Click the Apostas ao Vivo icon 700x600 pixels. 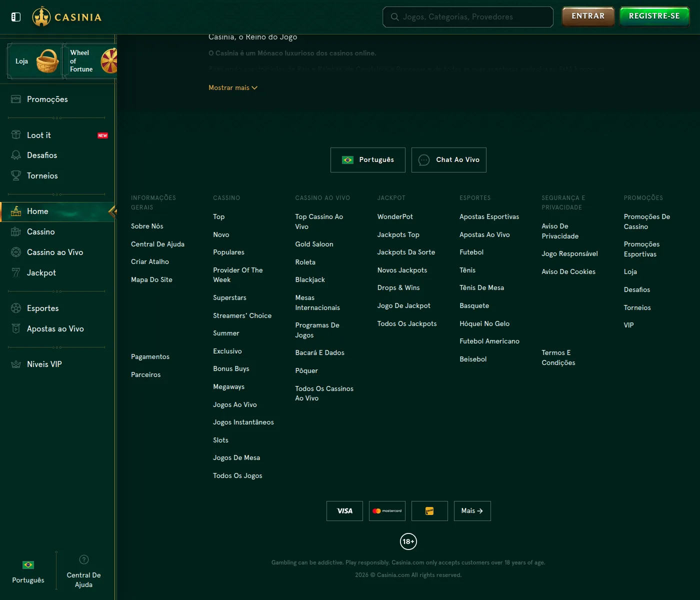point(16,328)
